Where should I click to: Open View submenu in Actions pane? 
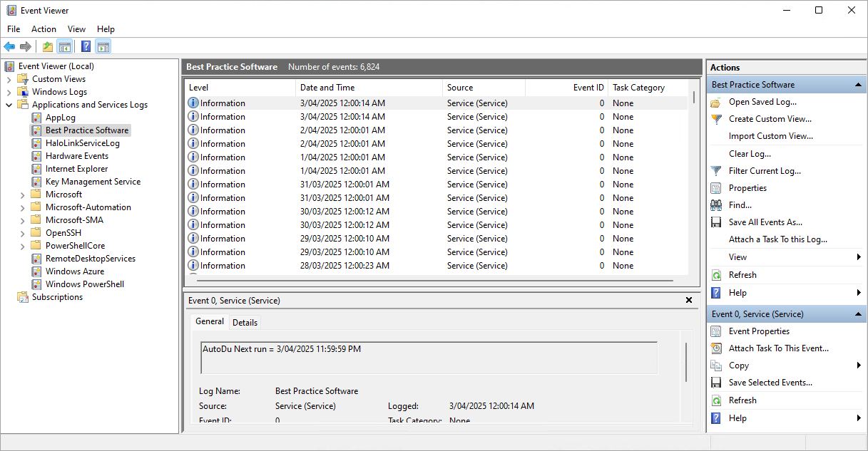point(786,257)
